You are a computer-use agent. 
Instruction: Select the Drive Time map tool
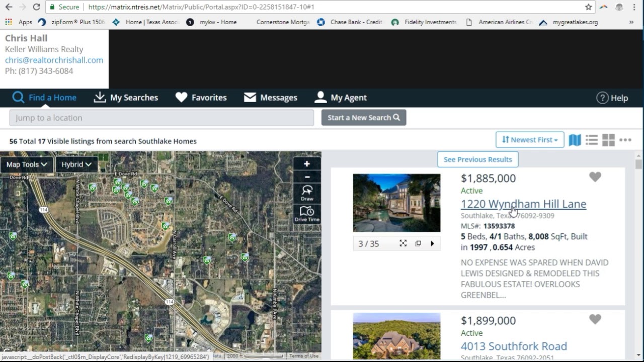tap(307, 214)
